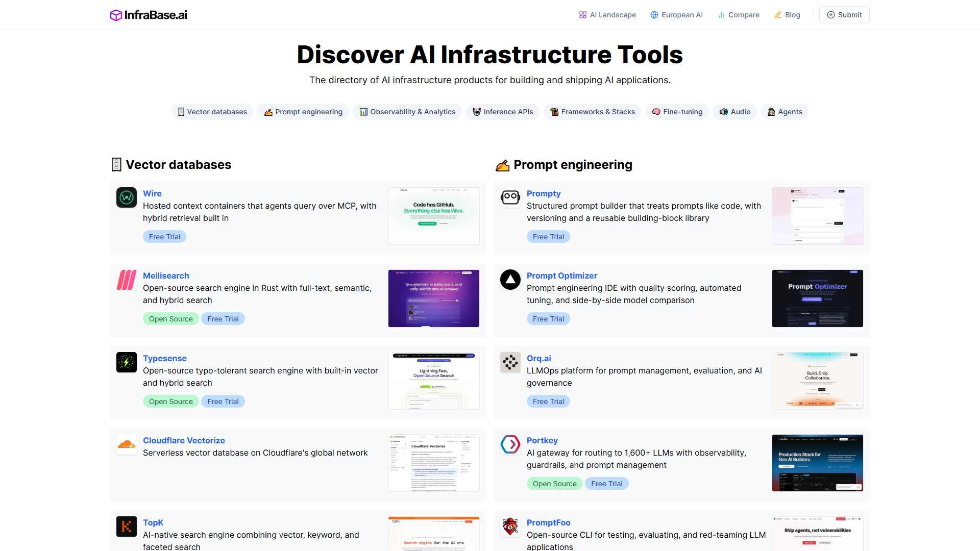
Task: Open Blog in the navigation
Action: [787, 15]
